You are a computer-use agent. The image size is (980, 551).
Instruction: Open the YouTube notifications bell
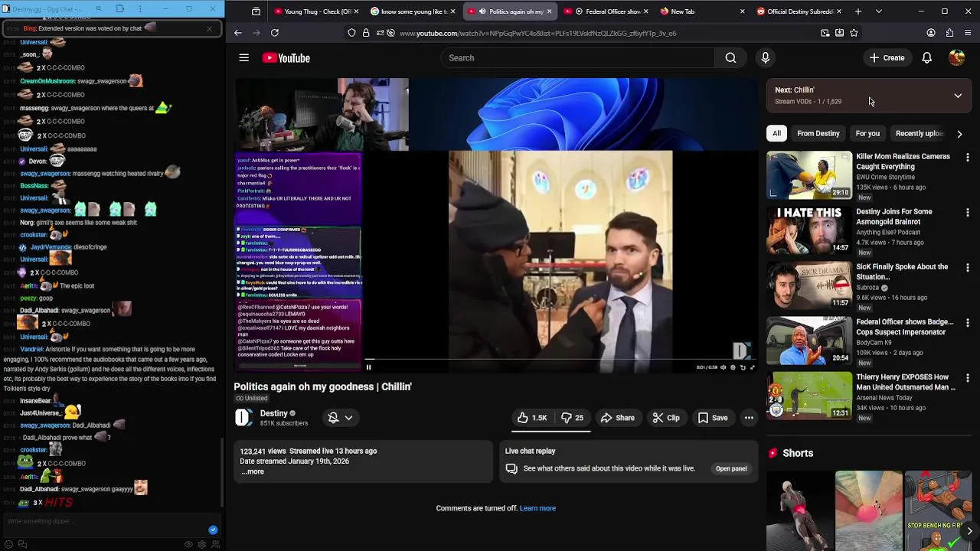click(926, 57)
